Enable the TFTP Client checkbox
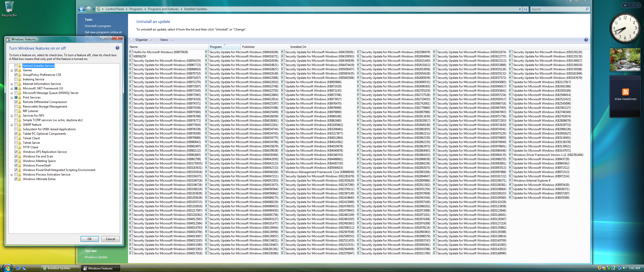Screen dimensions: 644x272 (x=16, y=147)
